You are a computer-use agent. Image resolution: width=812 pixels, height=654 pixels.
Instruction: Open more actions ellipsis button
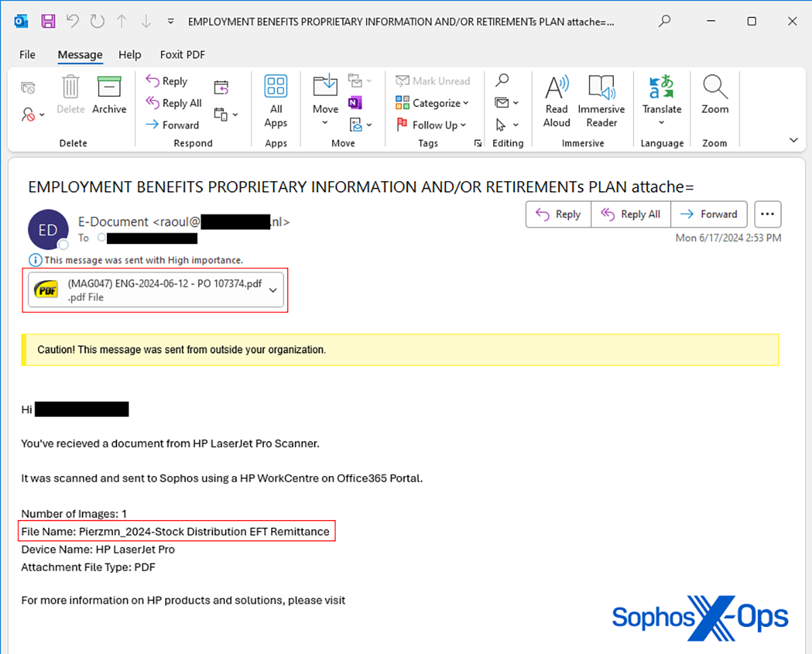767,214
